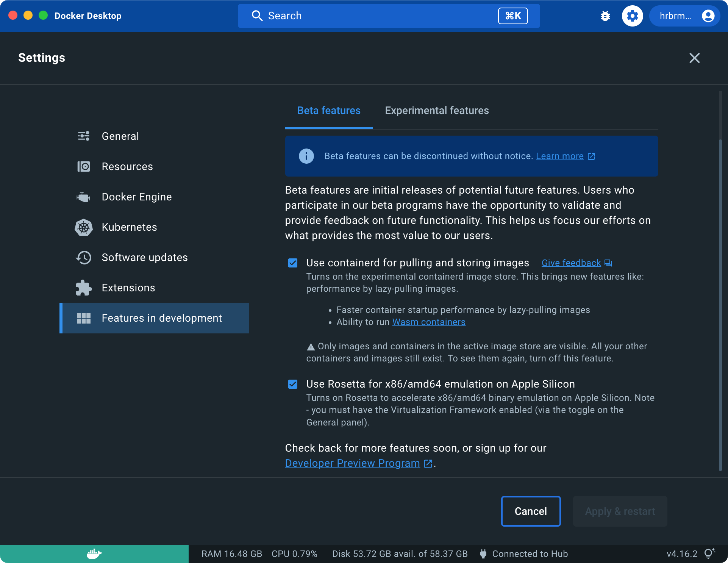Click the lightbulb feedback icon

click(x=709, y=554)
